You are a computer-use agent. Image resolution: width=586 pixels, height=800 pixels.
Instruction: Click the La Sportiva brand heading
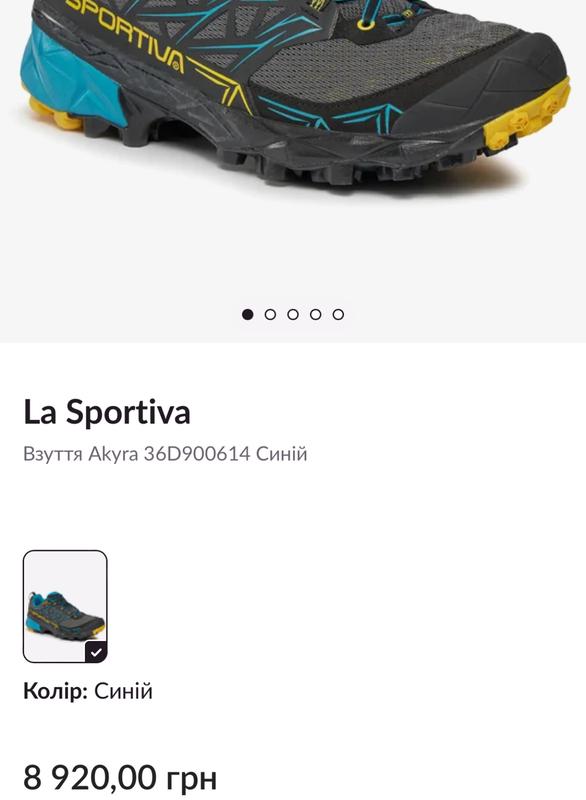tap(107, 412)
